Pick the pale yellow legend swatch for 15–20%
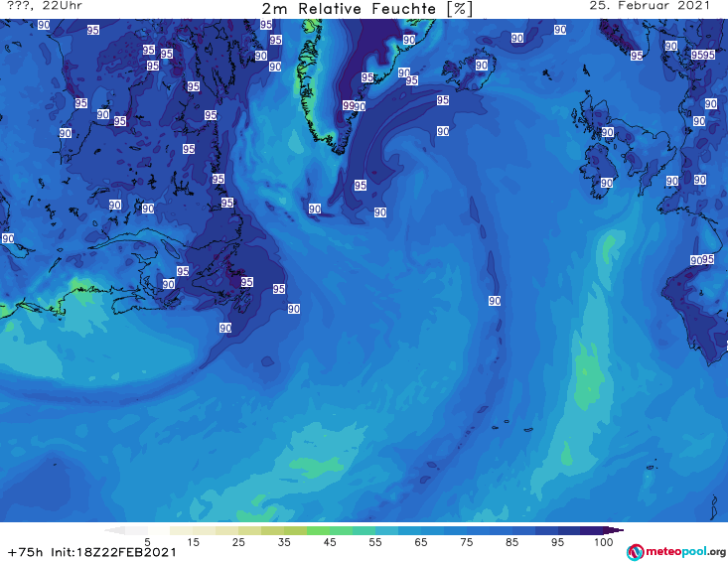 tap(205, 530)
